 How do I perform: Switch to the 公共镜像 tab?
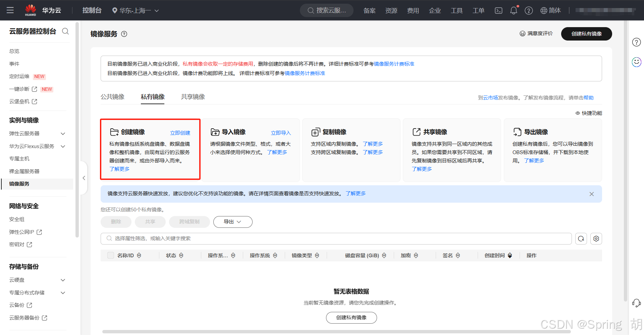click(x=112, y=97)
